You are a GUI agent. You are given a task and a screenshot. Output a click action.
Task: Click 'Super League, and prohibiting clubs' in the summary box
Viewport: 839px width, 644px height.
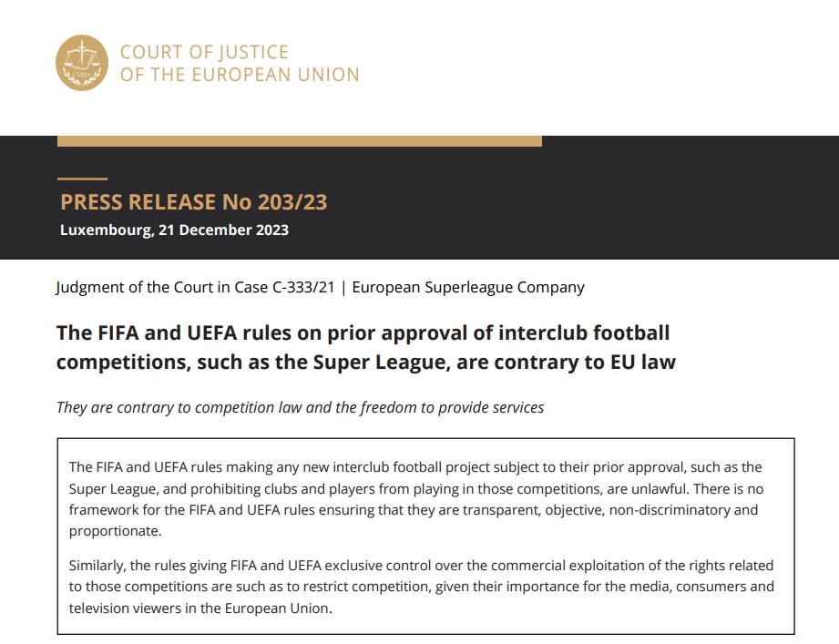tap(183, 487)
